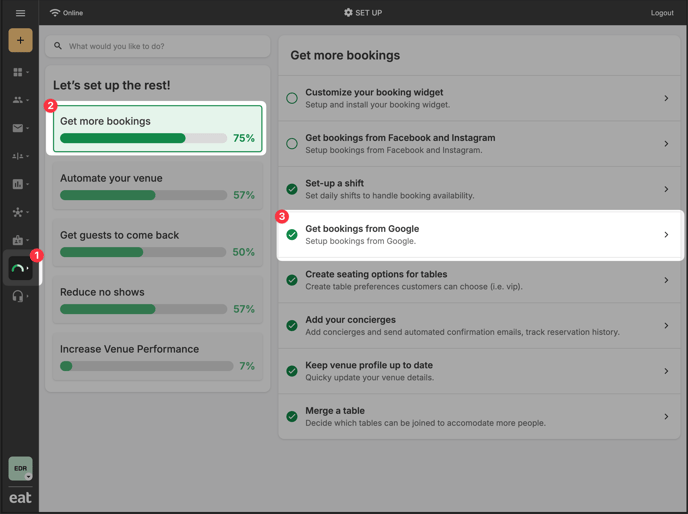Click the 'Let's set up the rest!' heading
Screen dimensions: 688x514
click(x=111, y=85)
